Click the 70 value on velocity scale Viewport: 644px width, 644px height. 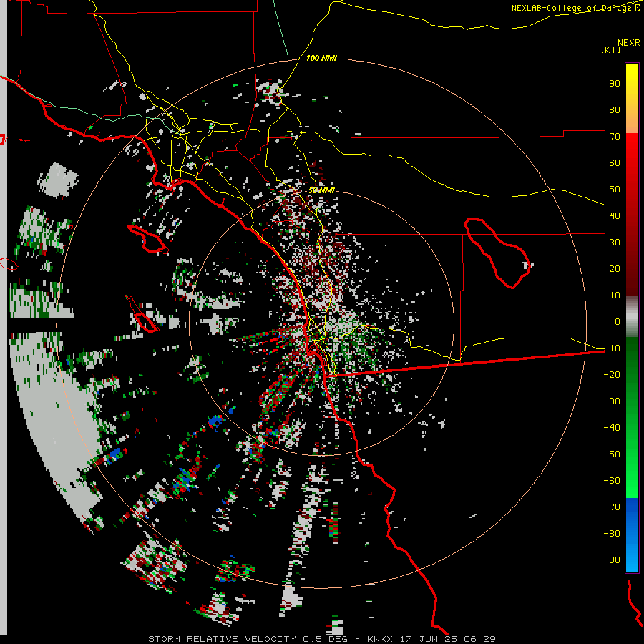click(615, 137)
